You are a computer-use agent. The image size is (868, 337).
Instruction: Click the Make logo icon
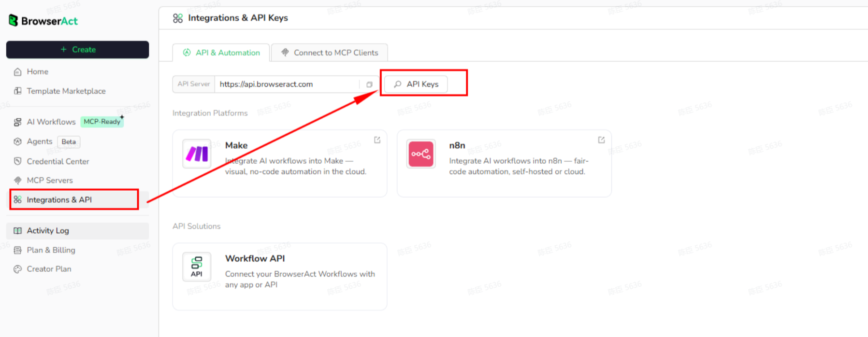pyautogui.click(x=197, y=154)
